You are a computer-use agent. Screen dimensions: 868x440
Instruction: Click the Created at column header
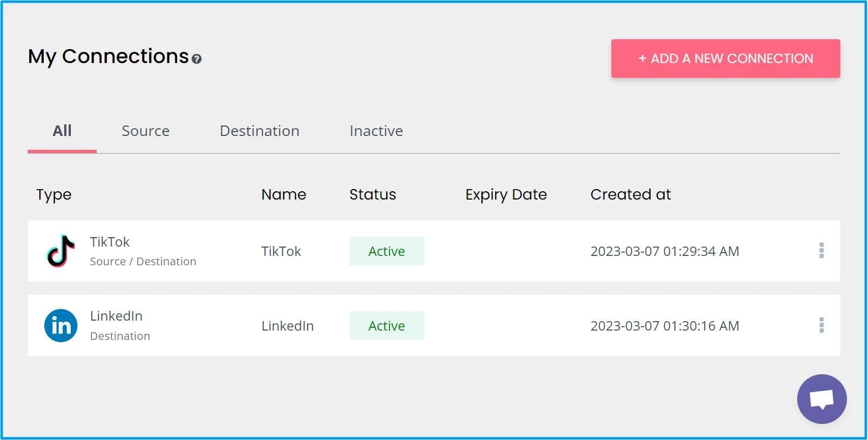pos(630,195)
